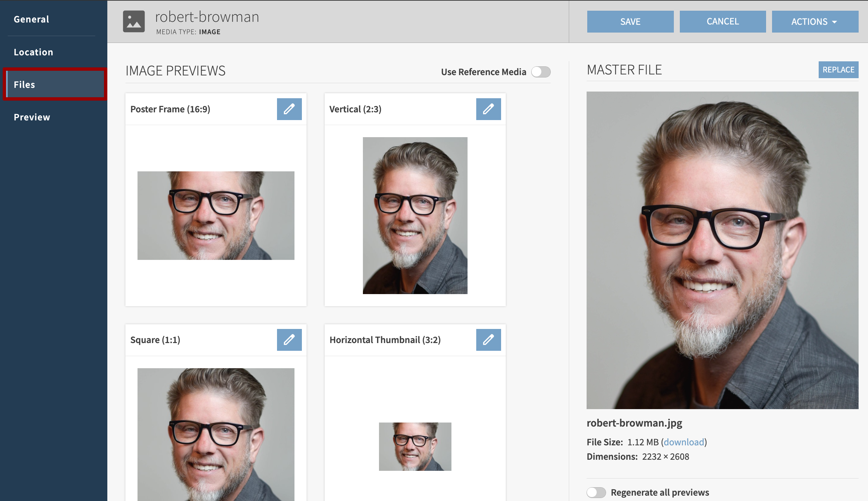Edit the Poster Frame (16:9) preview
This screenshot has height=501, width=868.
(289, 109)
